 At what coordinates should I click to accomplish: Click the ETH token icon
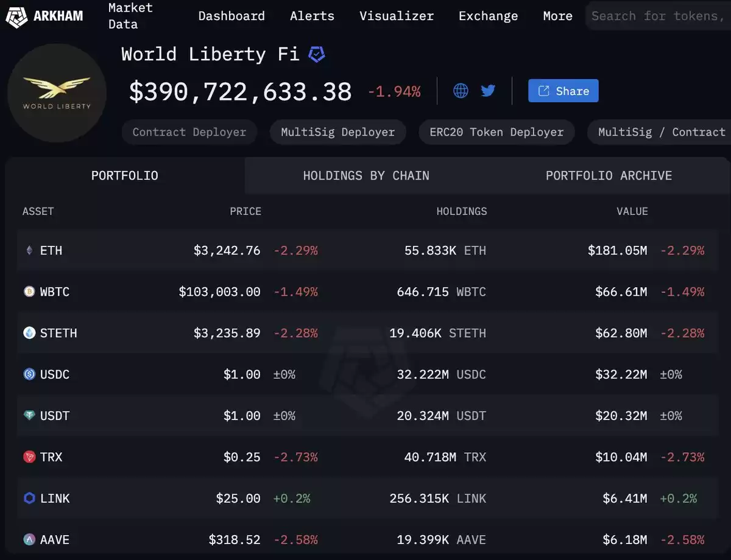click(x=29, y=250)
